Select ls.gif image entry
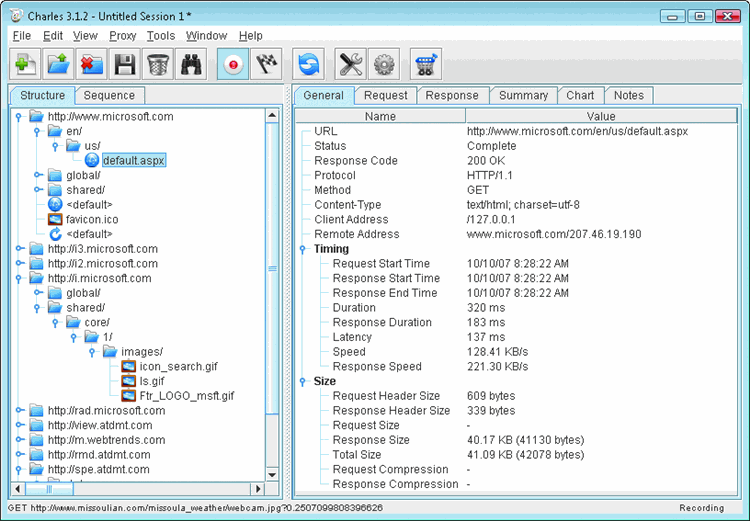 click(x=152, y=381)
